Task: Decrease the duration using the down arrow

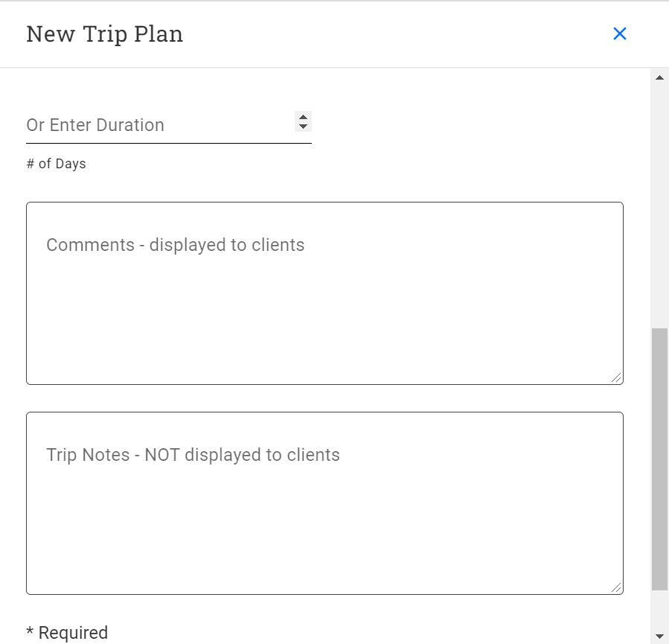Action: pos(303,127)
